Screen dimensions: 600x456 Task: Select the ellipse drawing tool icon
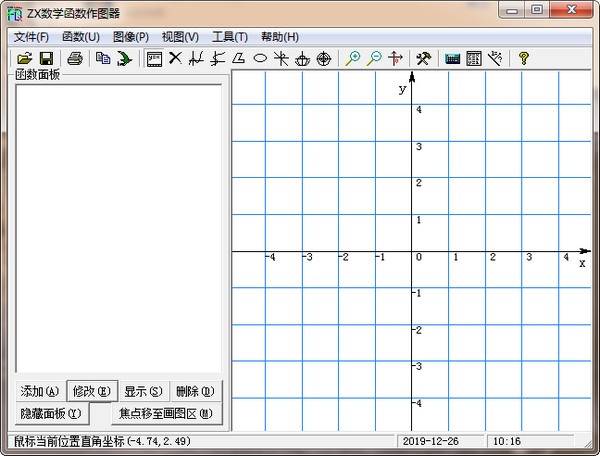(261, 59)
